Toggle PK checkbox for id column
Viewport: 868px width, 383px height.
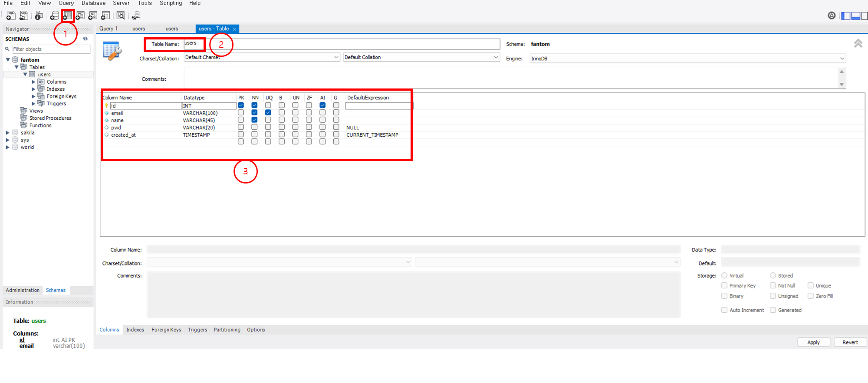241,105
